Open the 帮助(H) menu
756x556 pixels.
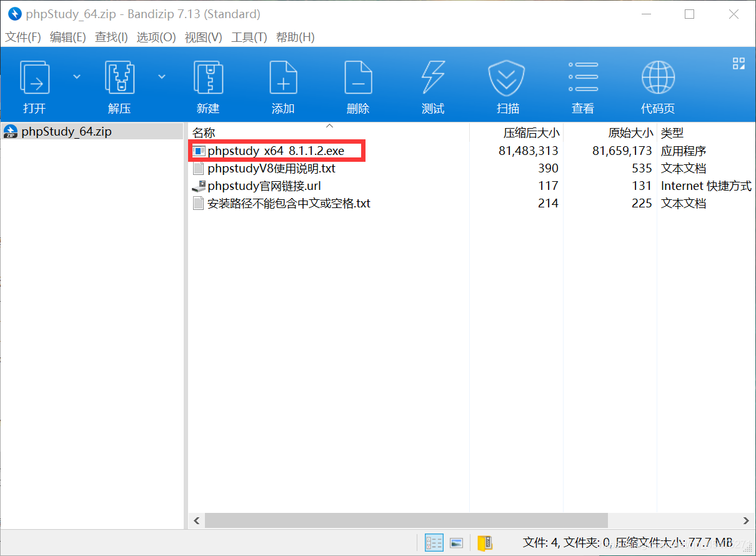pyautogui.click(x=296, y=37)
